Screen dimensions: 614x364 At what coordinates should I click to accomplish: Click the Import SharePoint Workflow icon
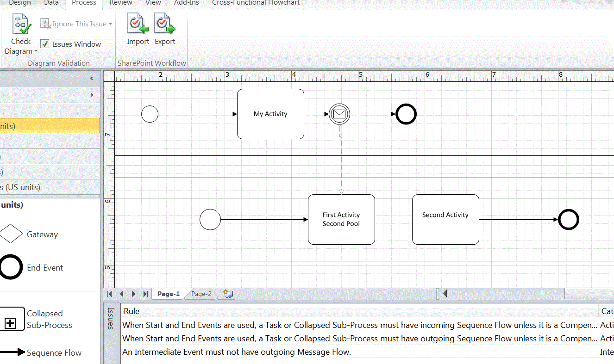tap(138, 24)
